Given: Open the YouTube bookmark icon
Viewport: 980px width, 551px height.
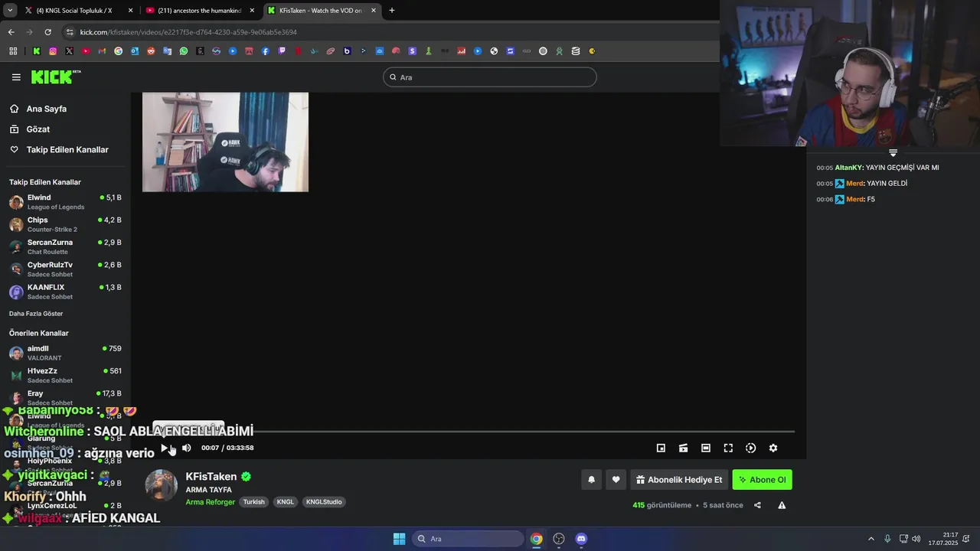Looking at the screenshot, I should click(85, 51).
